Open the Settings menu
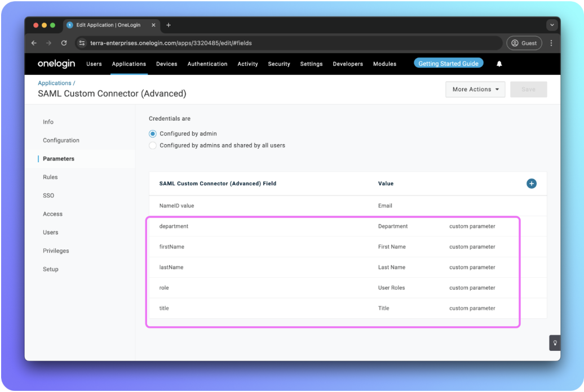 tap(311, 64)
